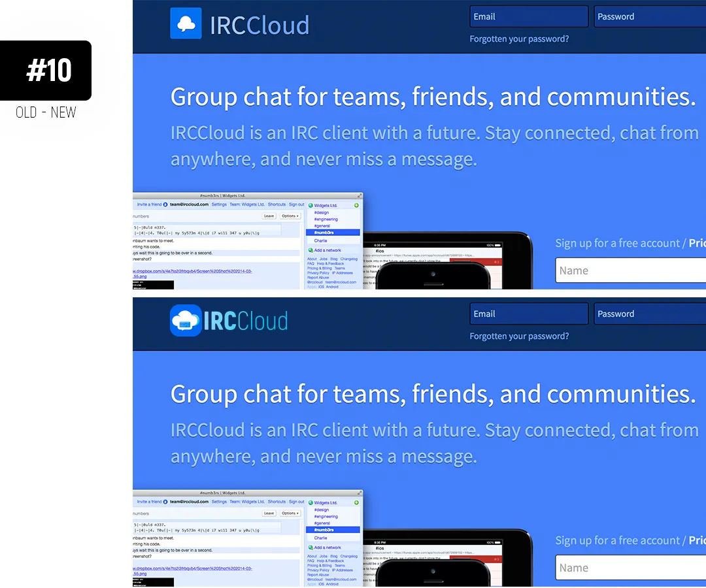Click Changelog link on new-logo page
706x588 pixels.
tap(349, 556)
